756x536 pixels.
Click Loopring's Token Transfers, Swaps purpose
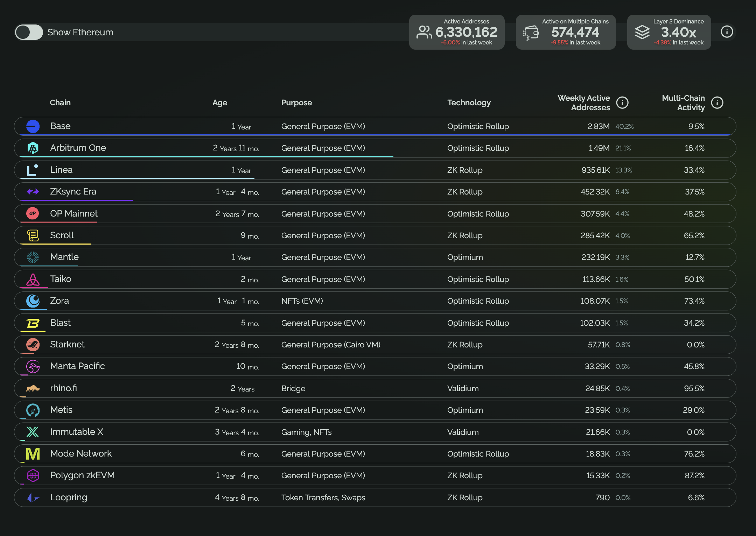323,498
